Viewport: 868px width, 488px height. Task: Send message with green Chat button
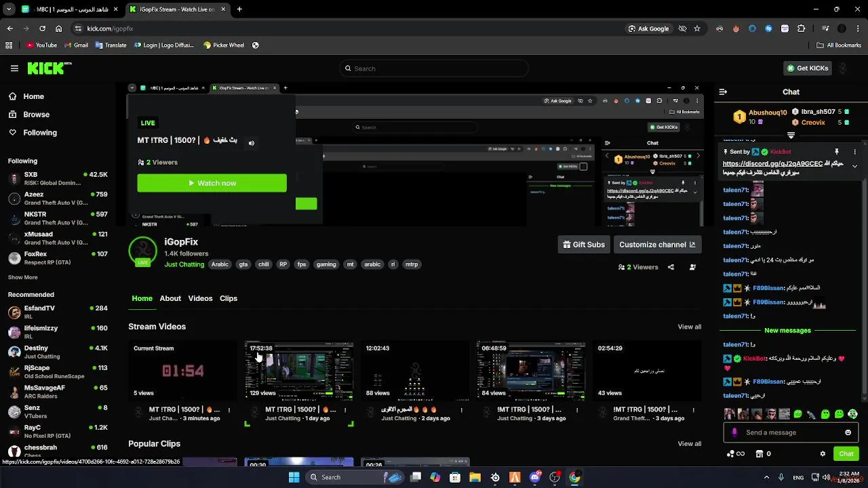(x=846, y=454)
